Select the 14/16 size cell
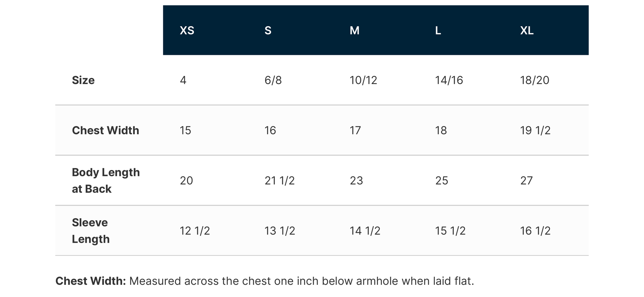644x297 pixels. pyautogui.click(x=449, y=80)
